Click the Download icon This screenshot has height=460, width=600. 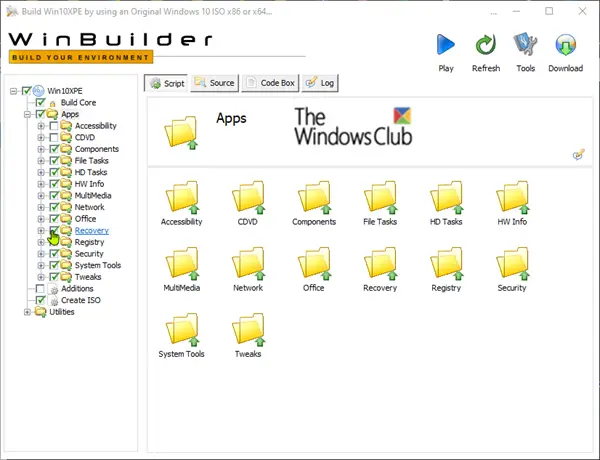566,44
